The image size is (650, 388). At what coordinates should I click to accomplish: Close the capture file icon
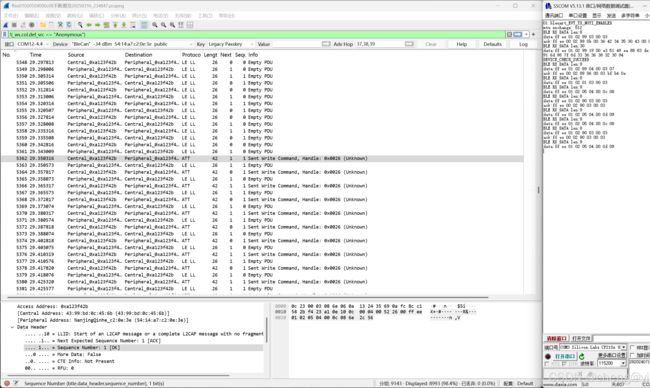60,25
